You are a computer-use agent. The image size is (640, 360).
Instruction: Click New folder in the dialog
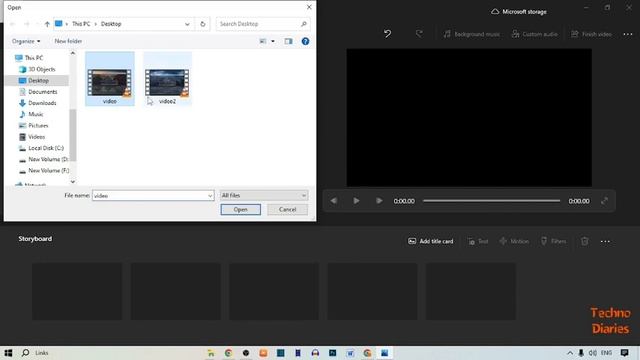(68, 41)
